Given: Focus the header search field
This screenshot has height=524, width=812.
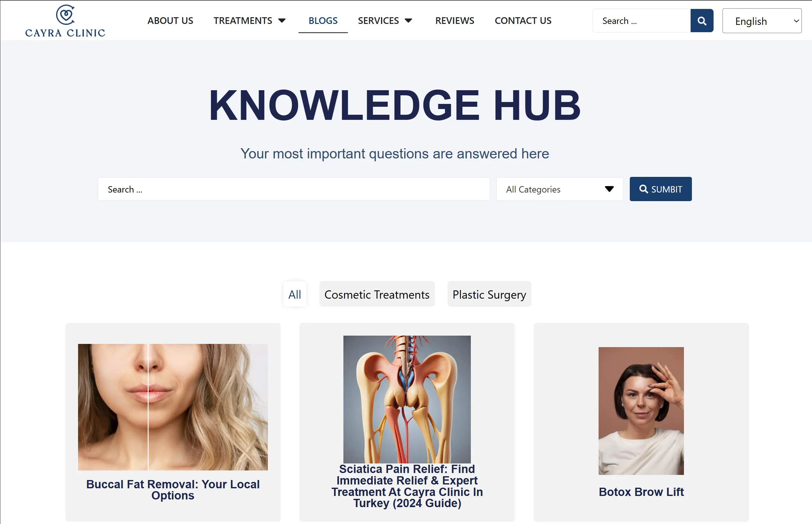Looking at the screenshot, I should 642,21.
